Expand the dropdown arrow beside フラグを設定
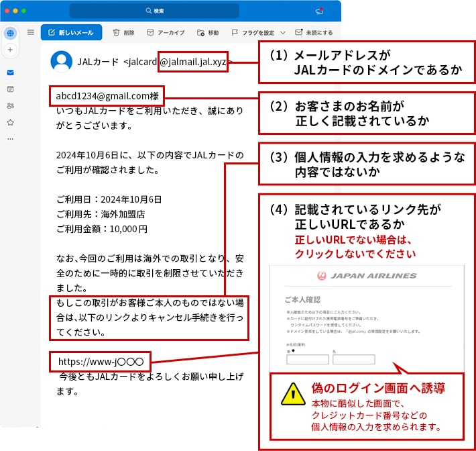The width and height of the screenshot is (476, 451). (282, 32)
